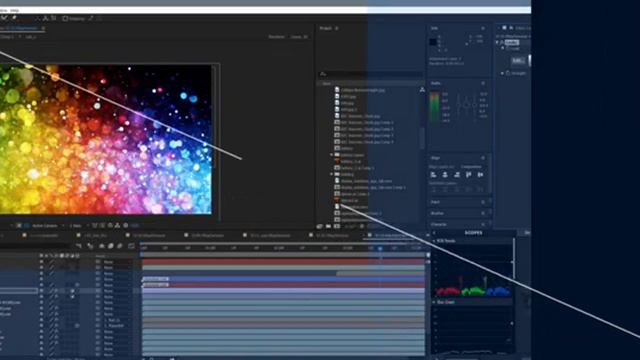The image size is (640, 360).
Task: Expand the collapsed Brushes panel
Action: (x=437, y=213)
